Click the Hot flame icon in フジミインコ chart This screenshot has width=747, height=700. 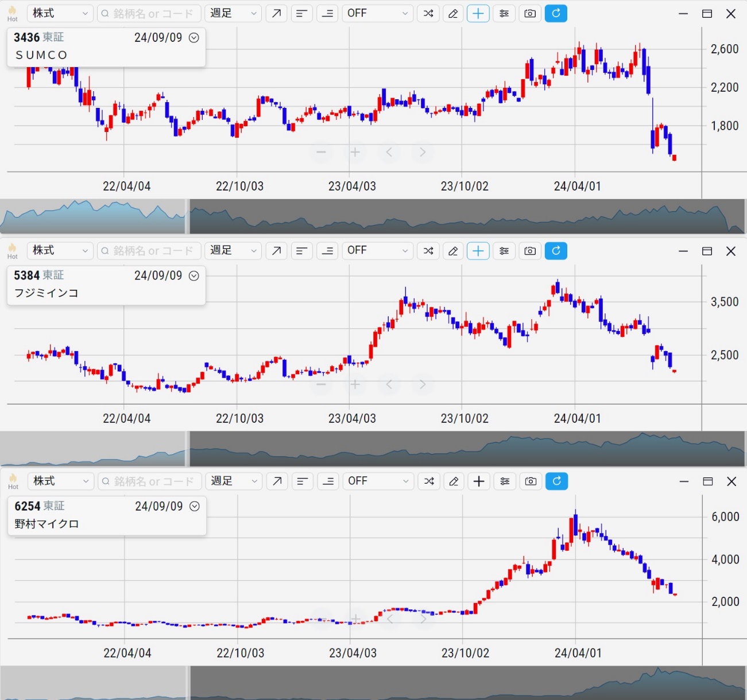click(x=12, y=251)
